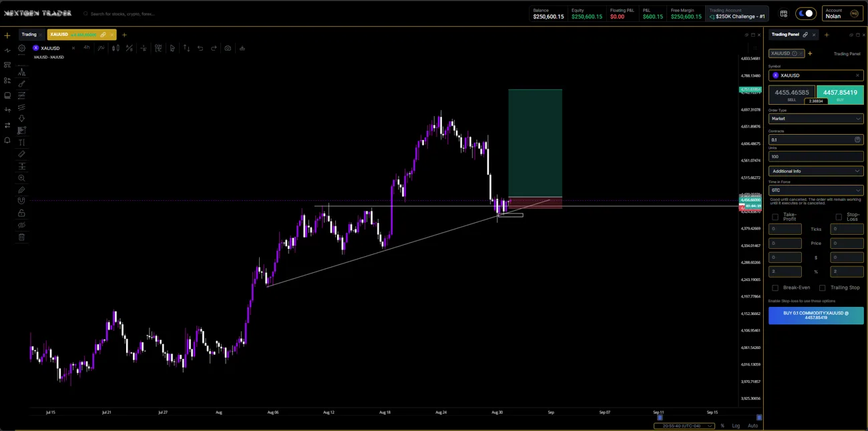Viewport: 868px width, 431px height.
Task: Toggle Auto scale at chart bottom
Action: (752, 426)
